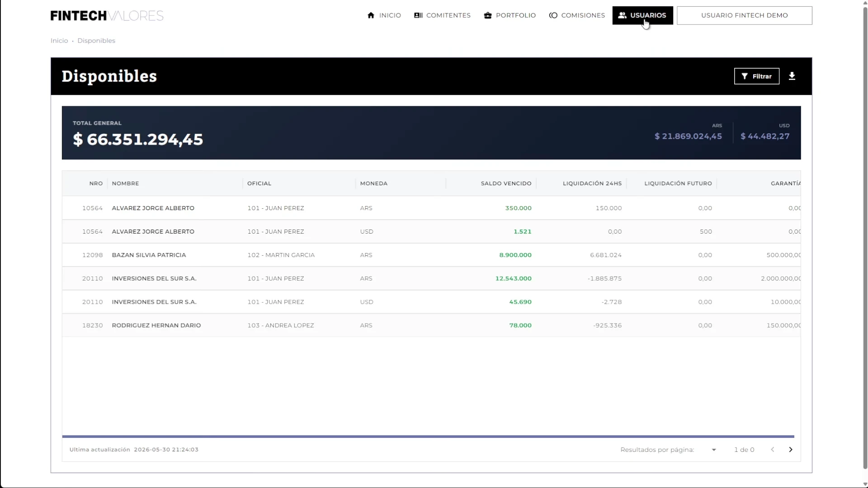
Task: Open the Usuario Fintech Demo account button
Action: click(x=744, y=15)
